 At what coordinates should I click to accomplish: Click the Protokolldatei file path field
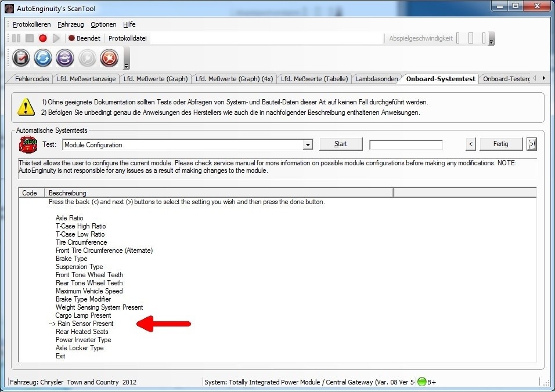(x=266, y=38)
